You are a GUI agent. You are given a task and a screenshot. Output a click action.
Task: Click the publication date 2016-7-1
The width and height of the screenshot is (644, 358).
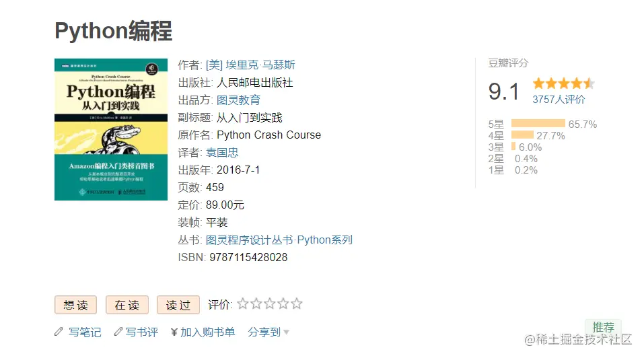click(238, 170)
